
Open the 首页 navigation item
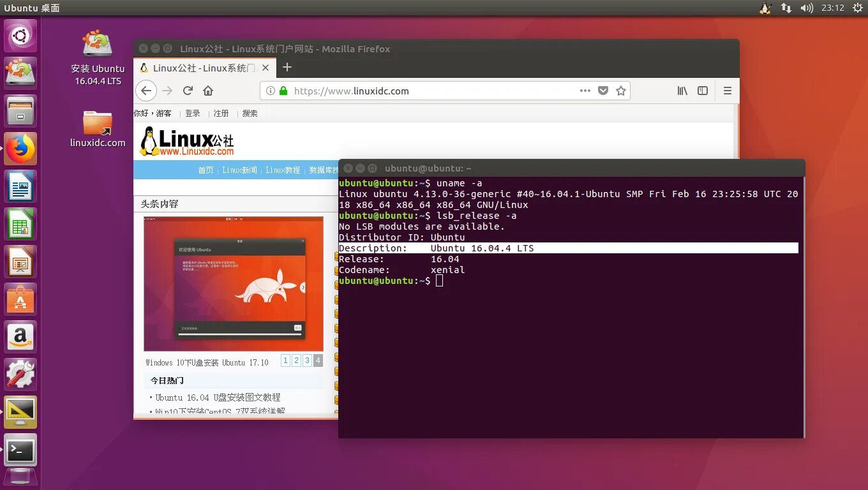click(206, 170)
